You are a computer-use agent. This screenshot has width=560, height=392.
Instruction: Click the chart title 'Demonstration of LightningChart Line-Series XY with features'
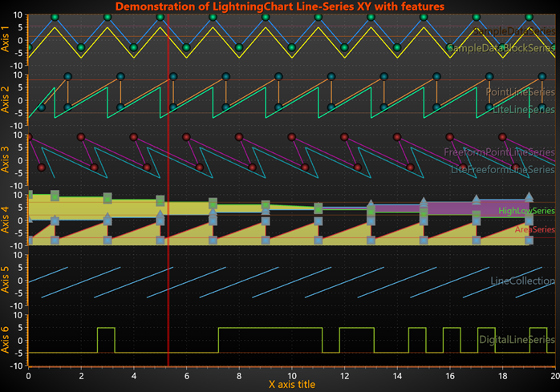[x=280, y=6]
